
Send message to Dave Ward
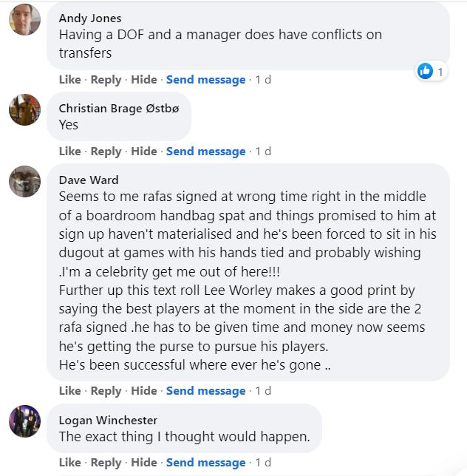[x=205, y=391]
